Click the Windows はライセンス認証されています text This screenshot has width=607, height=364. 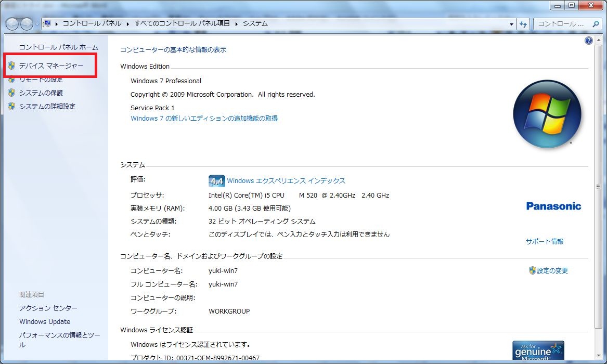point(191,344)
